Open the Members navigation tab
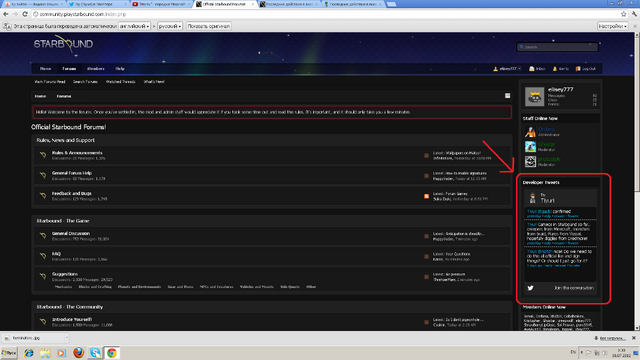 tap(96, 69)
